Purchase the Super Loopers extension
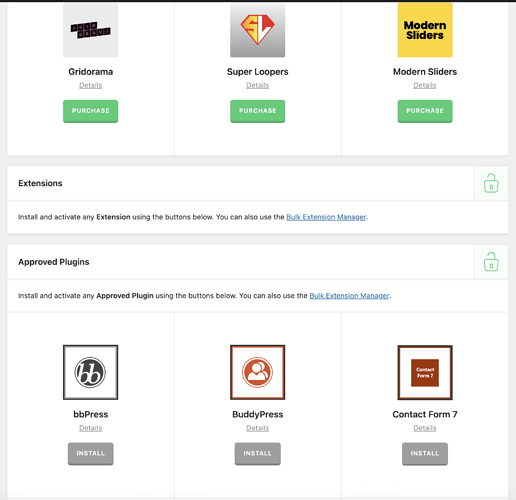This screenshot has height=500, width=516. pos(257,111)
